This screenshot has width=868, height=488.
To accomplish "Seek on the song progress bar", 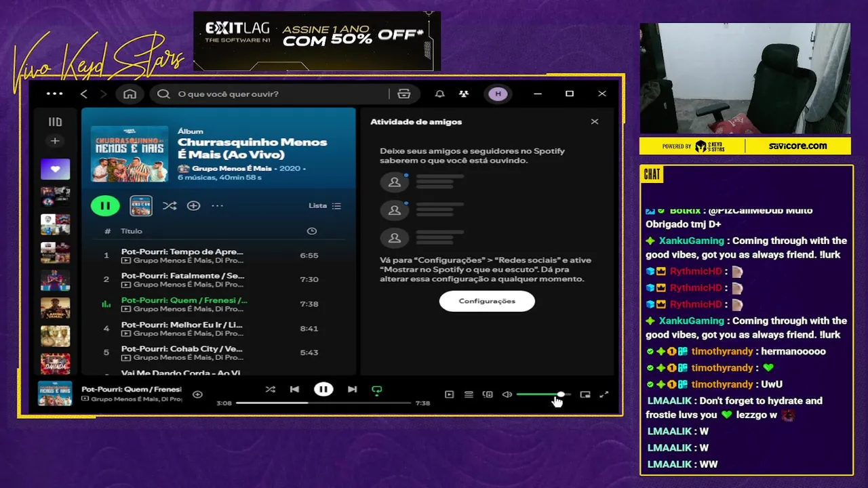I will tap(323, 403).
